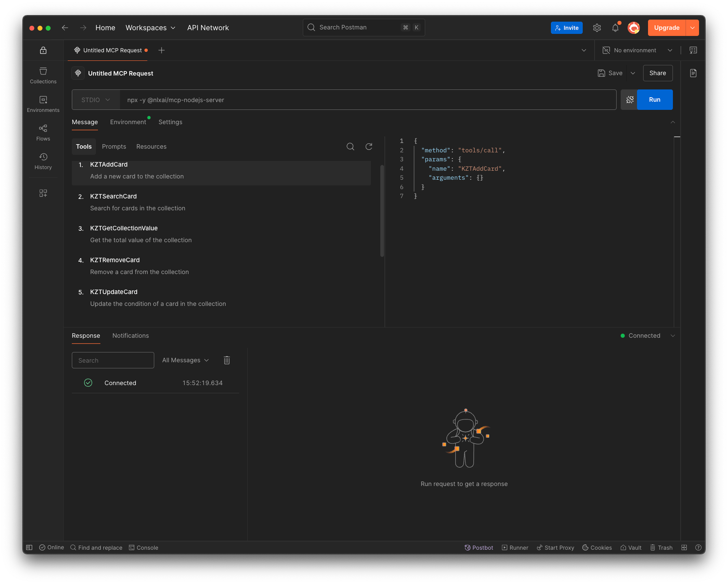The image size is (728, 584).
Task: Add a new request tab
Action: [x=162, y=50]
